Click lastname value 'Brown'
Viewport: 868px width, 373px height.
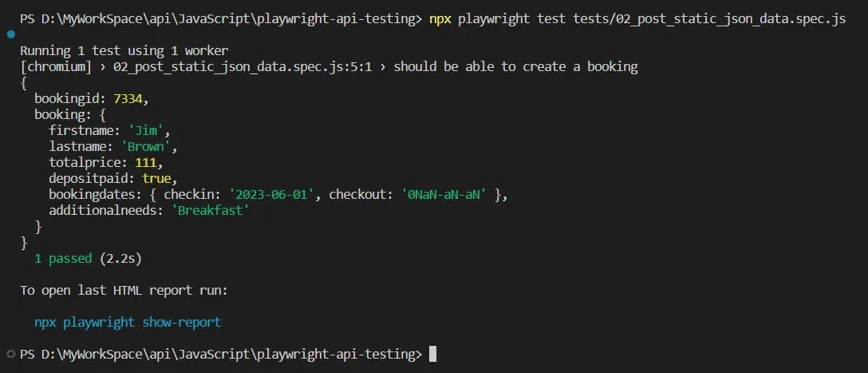[x=146, y=147]
